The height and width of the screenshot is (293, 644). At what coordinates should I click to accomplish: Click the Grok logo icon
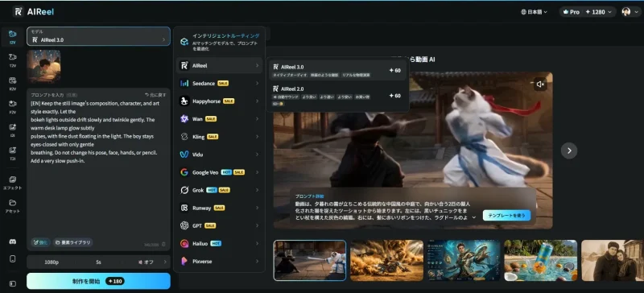tap(184, 190)
